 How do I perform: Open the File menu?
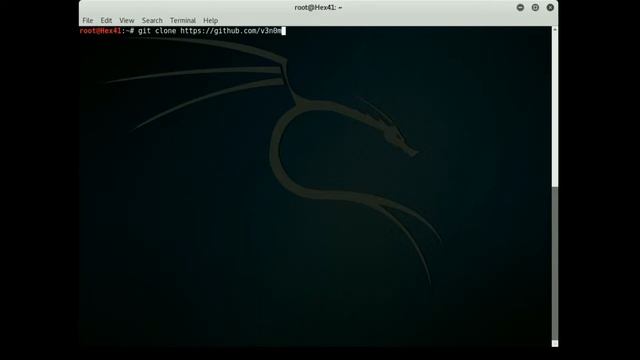click(88, 20)
